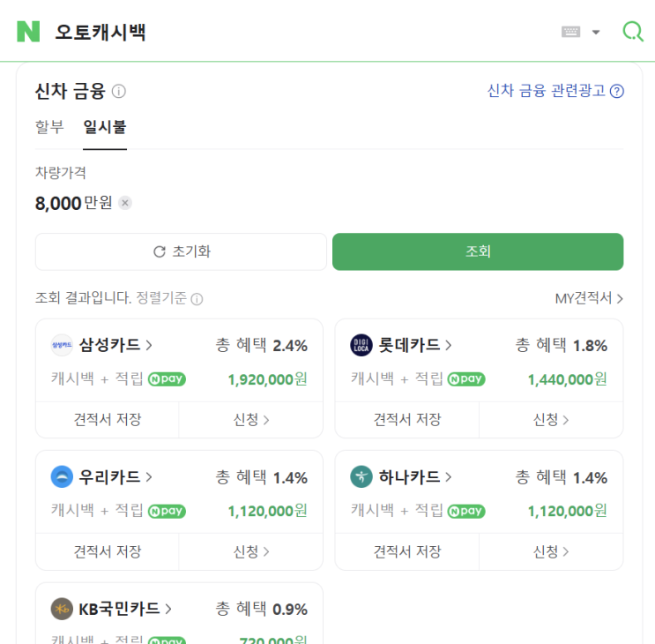Open search with the magnifier icon
Viewport: 655px width, 644px height.
coord(633,32)
